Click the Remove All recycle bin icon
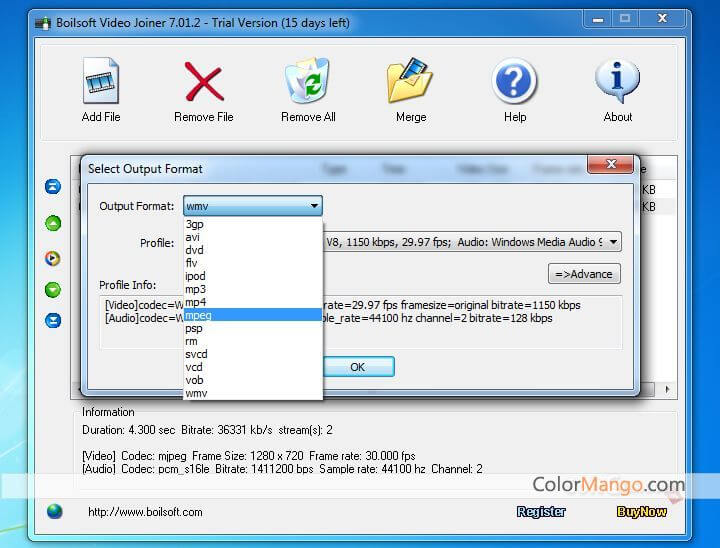The height and width of the screenshot is (548, 720). pyautogui.click(x=308, y=82)
